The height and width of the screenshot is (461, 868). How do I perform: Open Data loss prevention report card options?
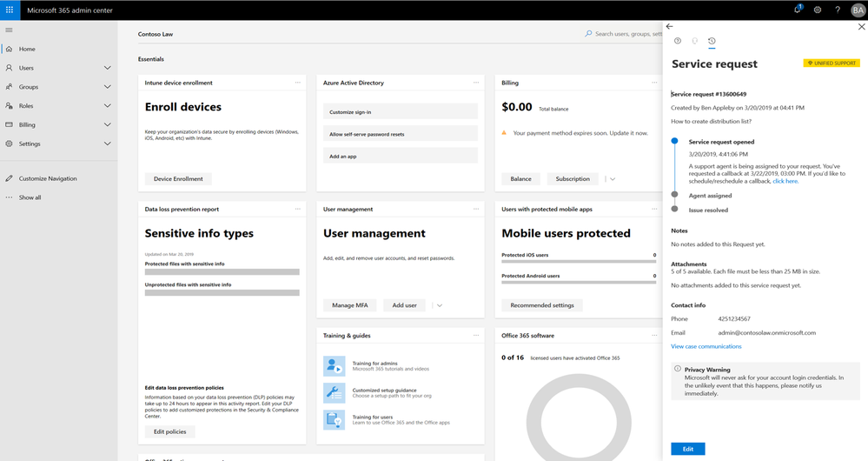(298, 209)
